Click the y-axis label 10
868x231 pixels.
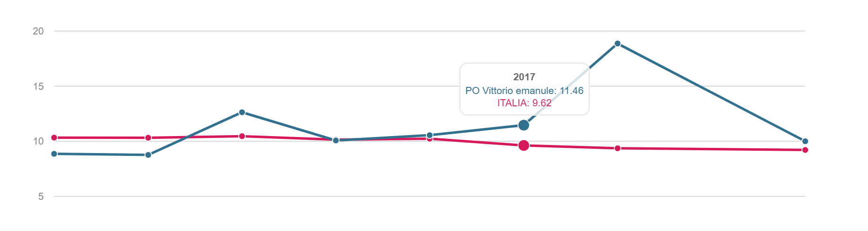pos(38,141)
